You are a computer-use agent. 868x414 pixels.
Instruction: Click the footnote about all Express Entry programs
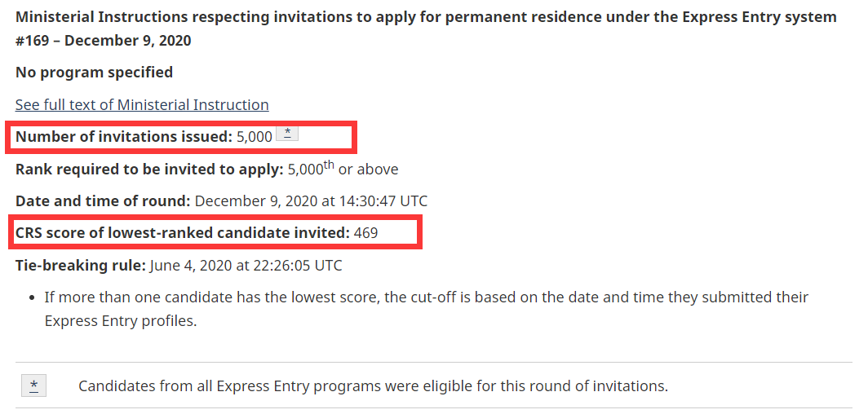373,385
